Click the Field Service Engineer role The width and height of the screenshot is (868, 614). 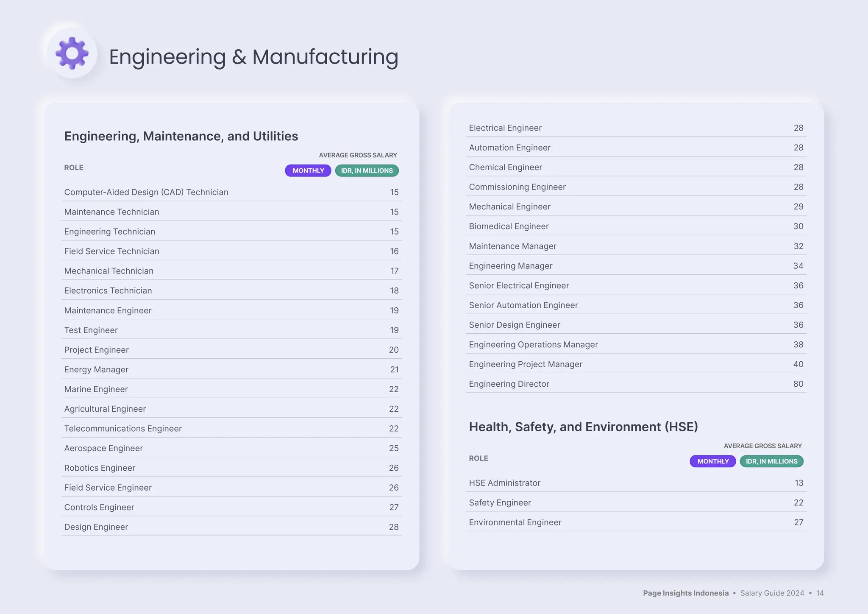pyautogui.click(x=108, y=488)
